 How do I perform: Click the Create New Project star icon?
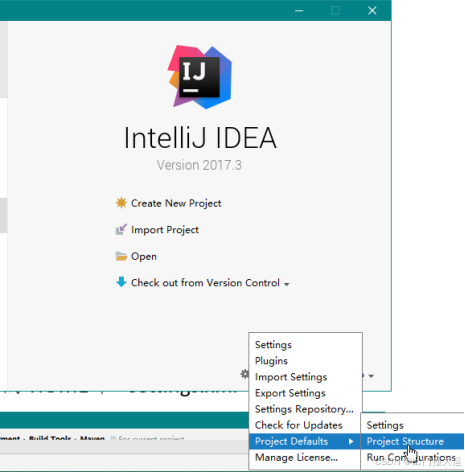(x=121, y=203)
